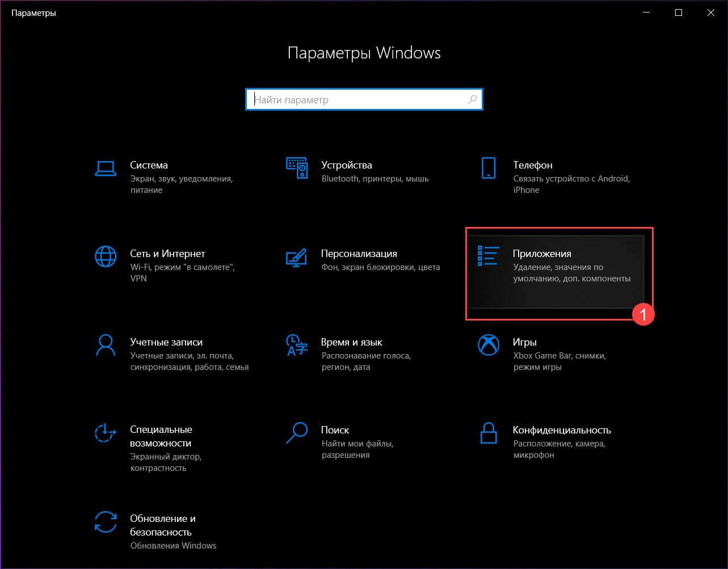This screenshot has width=728, height=569.
Task: Minimize the Параметры window
Action: (x=647, y=12)
